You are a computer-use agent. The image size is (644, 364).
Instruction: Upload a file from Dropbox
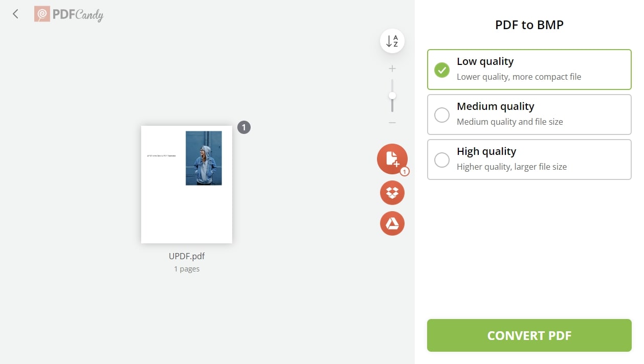392,193
